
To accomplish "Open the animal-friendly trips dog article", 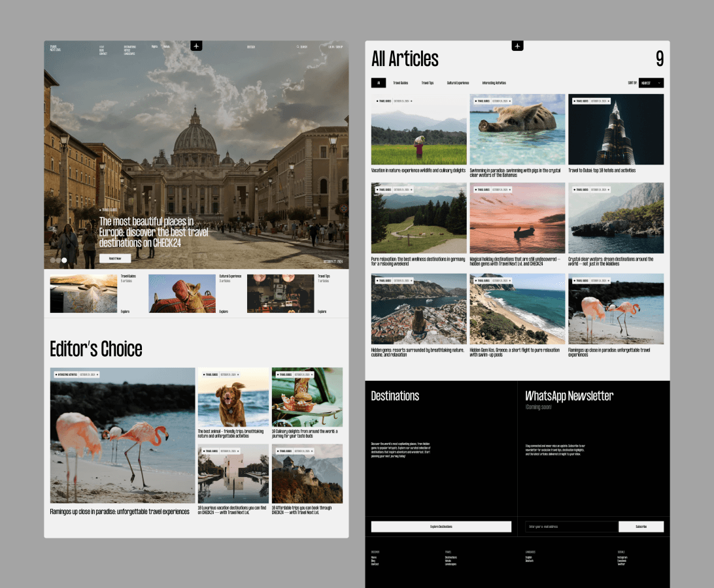I will click(x=233, y=402).
